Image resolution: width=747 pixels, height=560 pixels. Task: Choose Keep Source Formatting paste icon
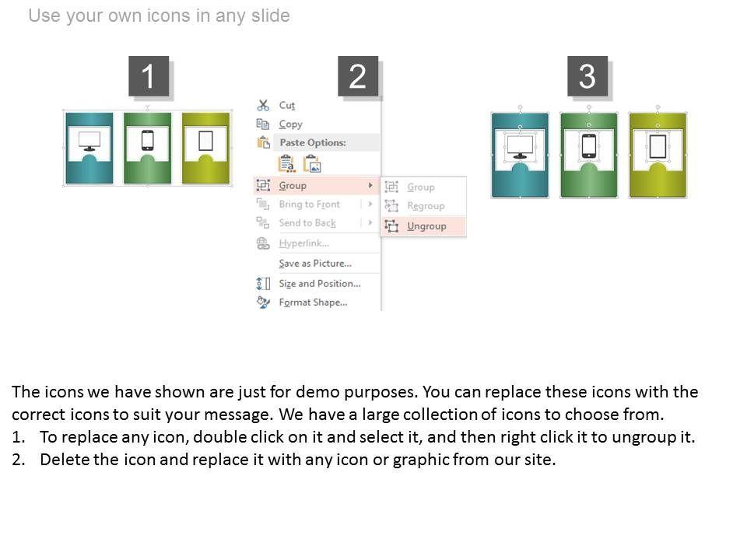click(286, 164)
